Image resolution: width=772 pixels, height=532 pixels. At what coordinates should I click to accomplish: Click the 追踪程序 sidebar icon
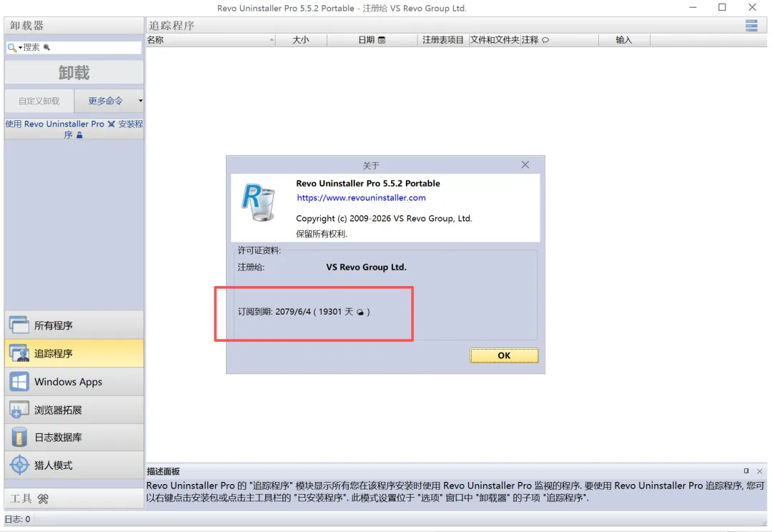(19, 353)
